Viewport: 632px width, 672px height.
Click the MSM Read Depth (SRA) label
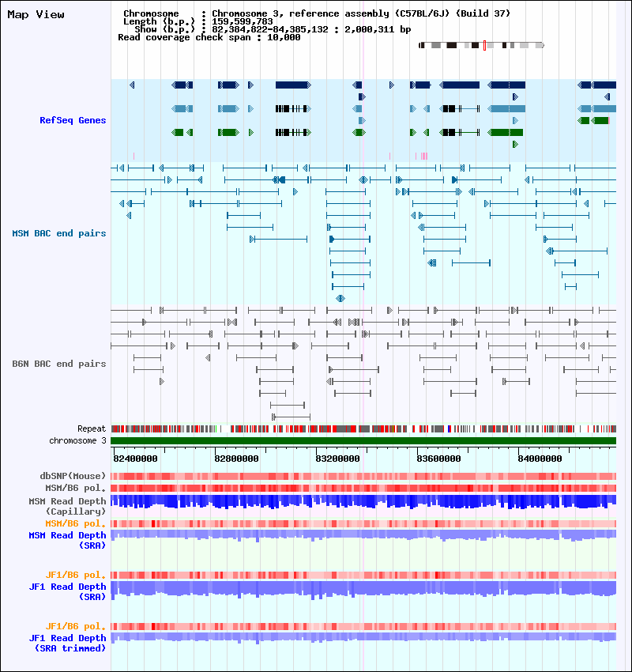68,541
